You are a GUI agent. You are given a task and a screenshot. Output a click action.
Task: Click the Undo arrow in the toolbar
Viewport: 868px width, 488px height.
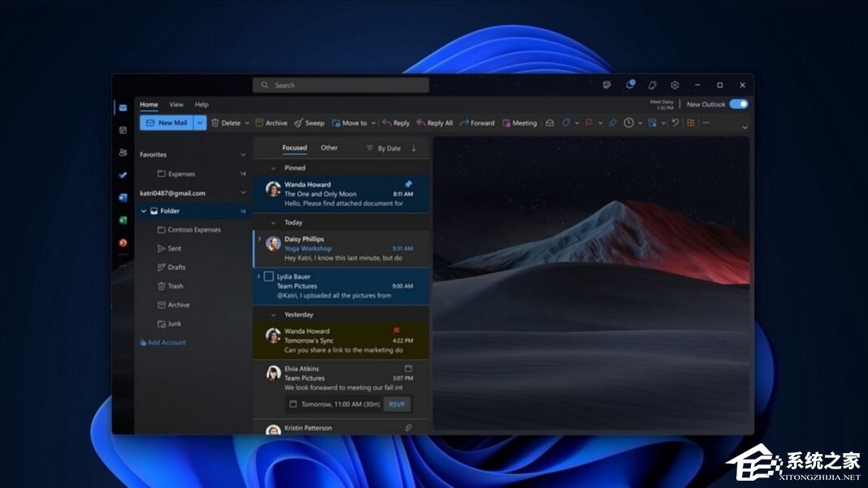point(675,123)
